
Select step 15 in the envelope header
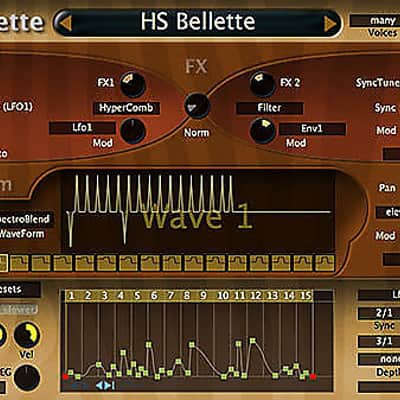(x=306, y=296)
